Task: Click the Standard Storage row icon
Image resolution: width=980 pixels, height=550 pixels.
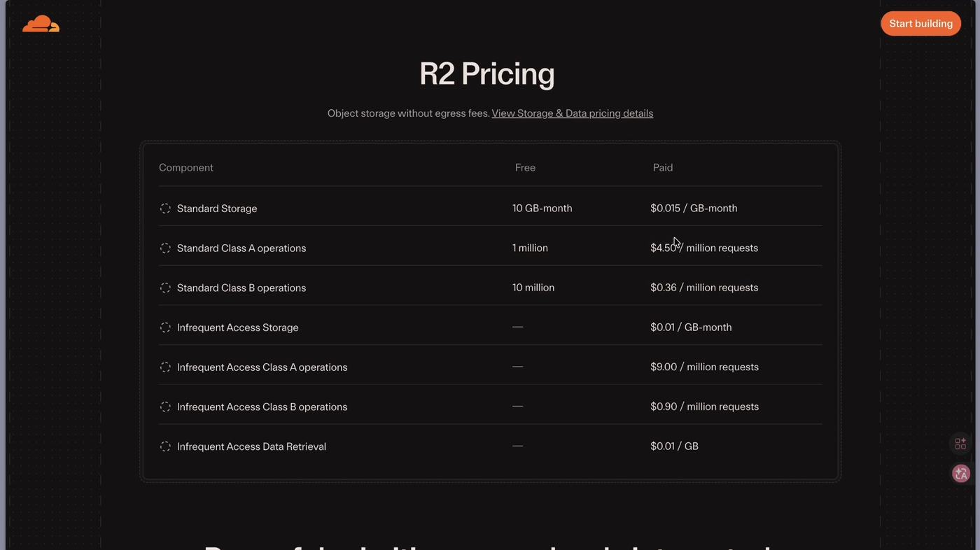Action: coord(165,209)
